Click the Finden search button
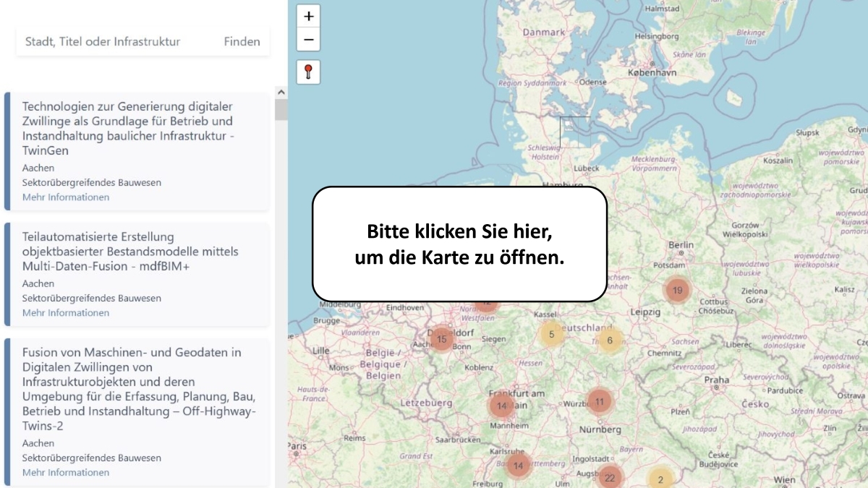Image resolution: width=868 pixels, height=488 pixels. pos(242,42)
